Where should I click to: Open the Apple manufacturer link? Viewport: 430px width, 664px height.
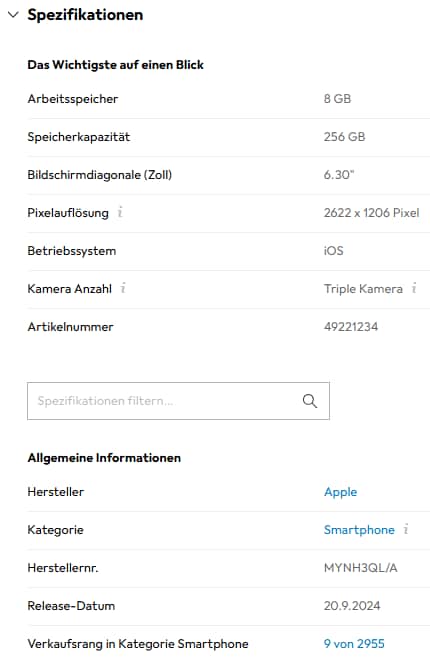pos(341,492)
